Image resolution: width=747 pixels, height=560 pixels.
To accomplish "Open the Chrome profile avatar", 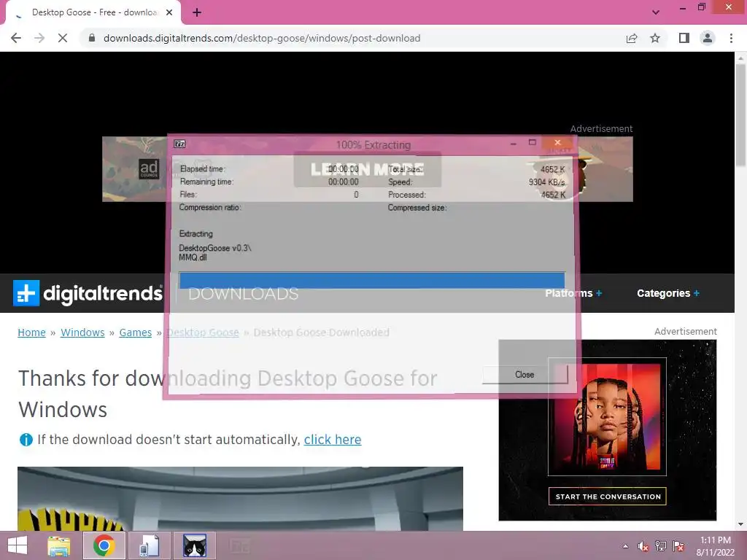I will point(708,38).
